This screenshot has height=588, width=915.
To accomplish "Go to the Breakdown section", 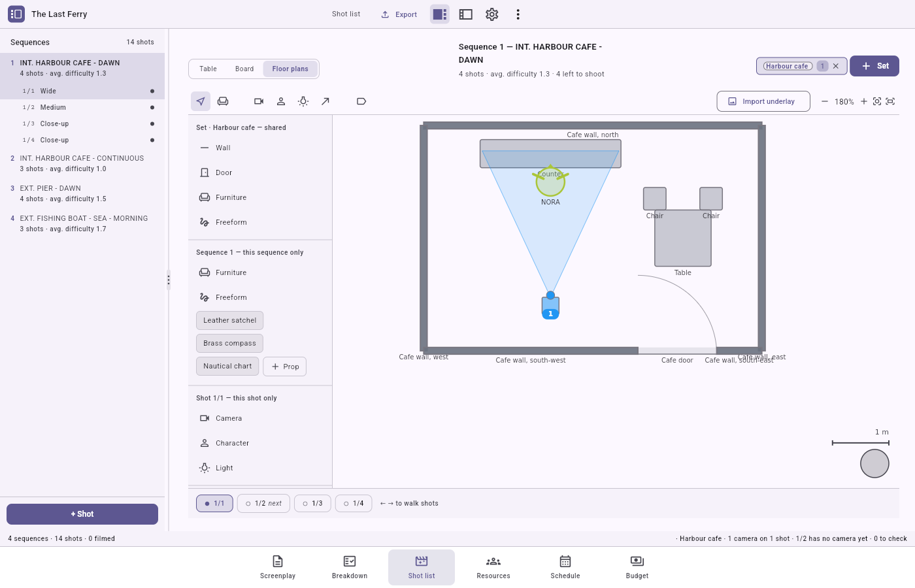I will click(x=350, y=567).
